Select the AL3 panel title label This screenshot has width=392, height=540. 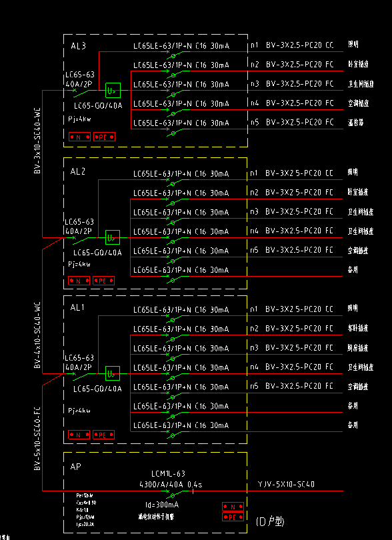[x=78, y=46]
